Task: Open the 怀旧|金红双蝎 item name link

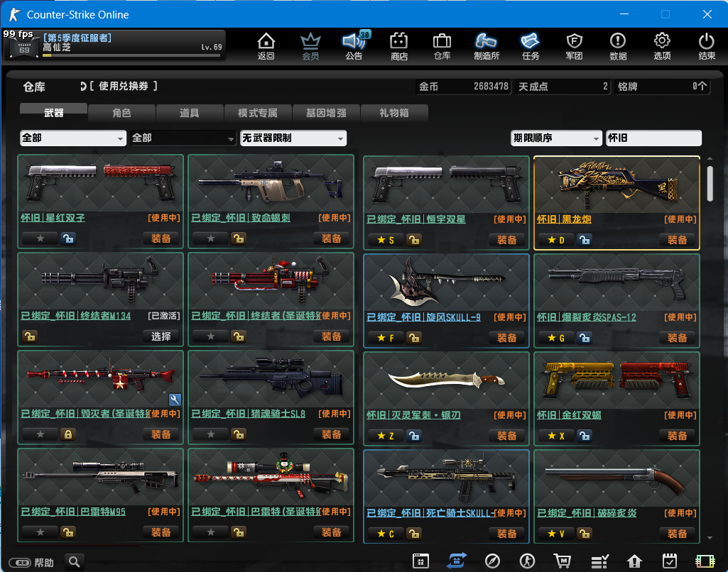Action: point(569,414)
